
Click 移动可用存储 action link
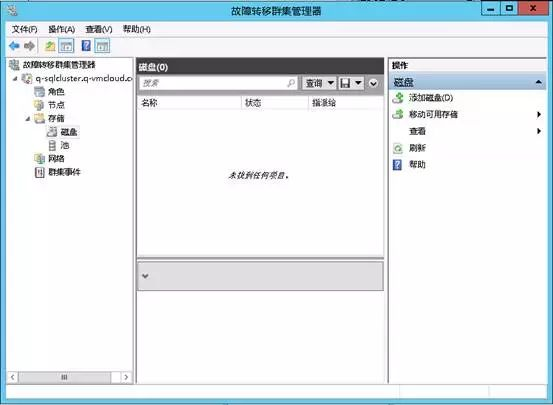(433, 114)
